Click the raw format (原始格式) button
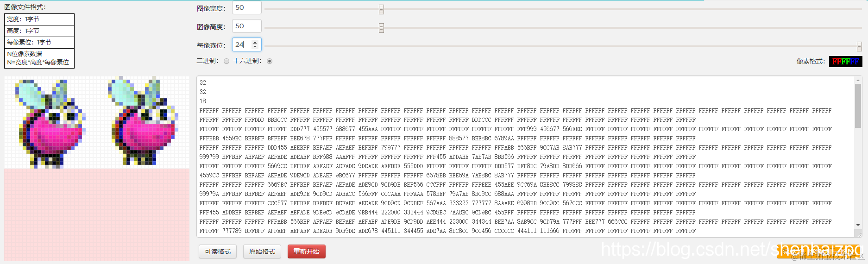 [x=262, y=251]
